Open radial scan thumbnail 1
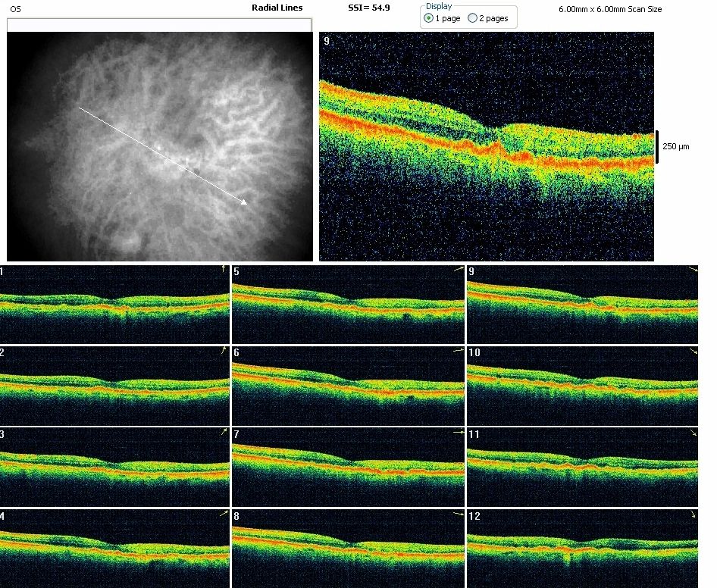The height and width of the screenshot is (588, 717). point(114,303)
